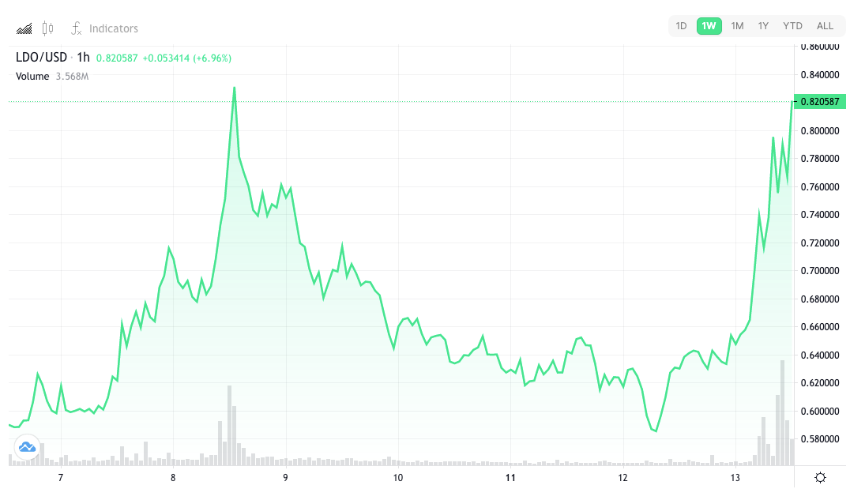Click the 0.700000 price axis label

click(x=820, y=271)
